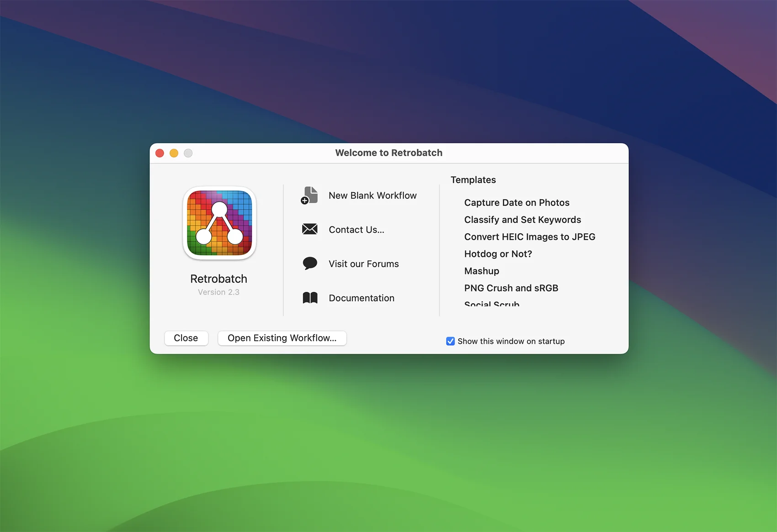Click the red close window button

(160, 153)
